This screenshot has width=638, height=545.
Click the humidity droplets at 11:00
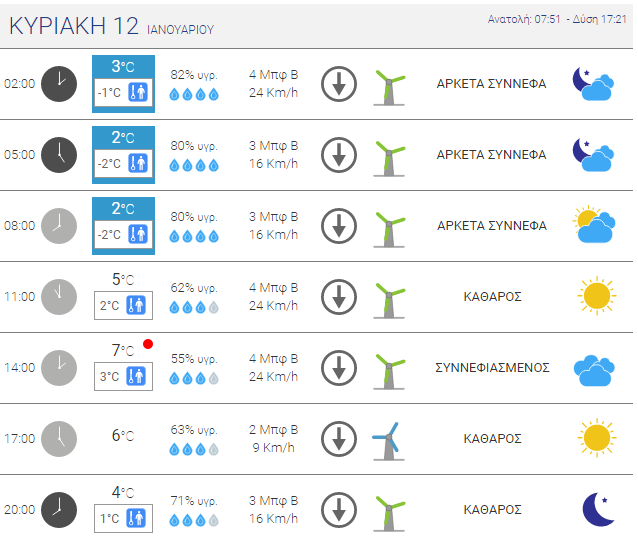(x=195, y=307)
